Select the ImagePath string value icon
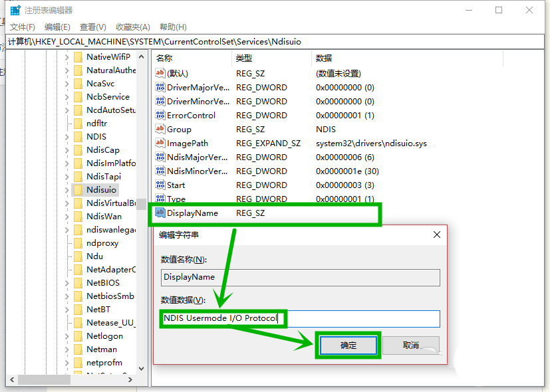550x392 pixels. [x=160, y=143]
